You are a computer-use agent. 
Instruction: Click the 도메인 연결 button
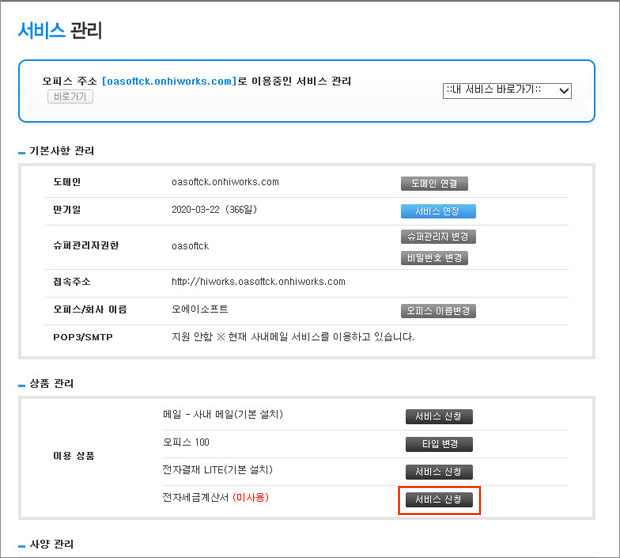434,183
